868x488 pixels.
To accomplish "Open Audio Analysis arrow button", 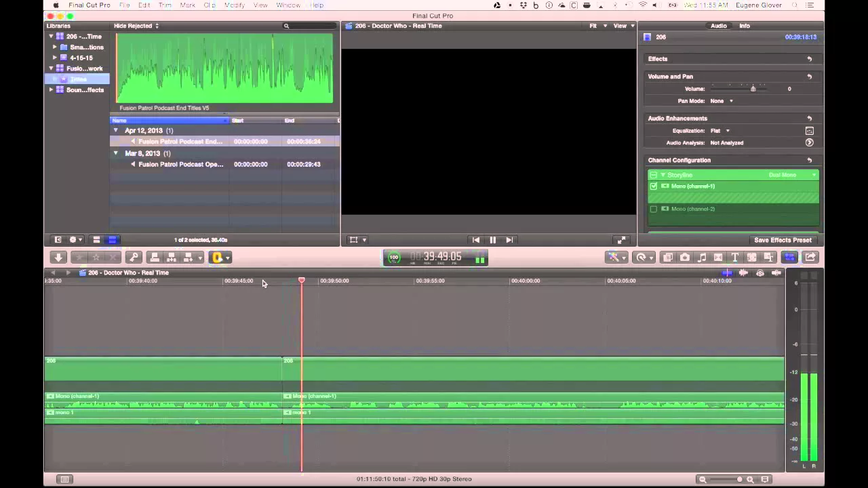I will [x=809, y=143].
